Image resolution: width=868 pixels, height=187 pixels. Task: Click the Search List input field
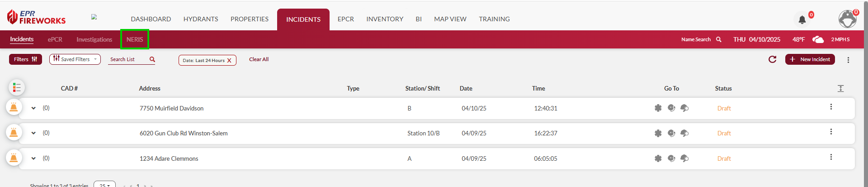128,59
